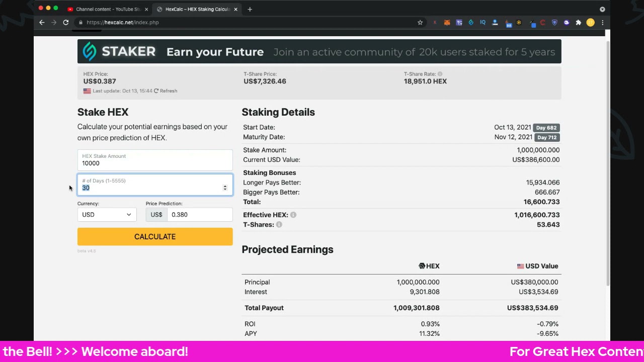
Task: Click the Interest US$3,534.69 value
Action: click(538, 292)
